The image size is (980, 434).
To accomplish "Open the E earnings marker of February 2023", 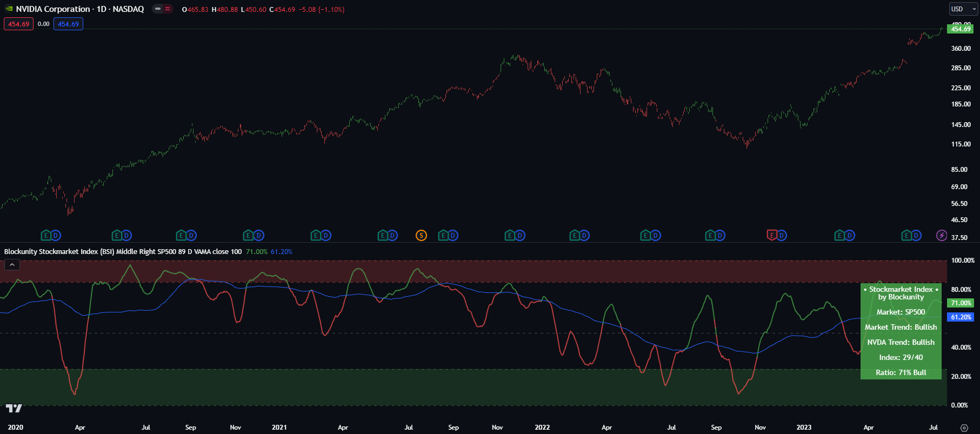I will (x=839, y=235).
